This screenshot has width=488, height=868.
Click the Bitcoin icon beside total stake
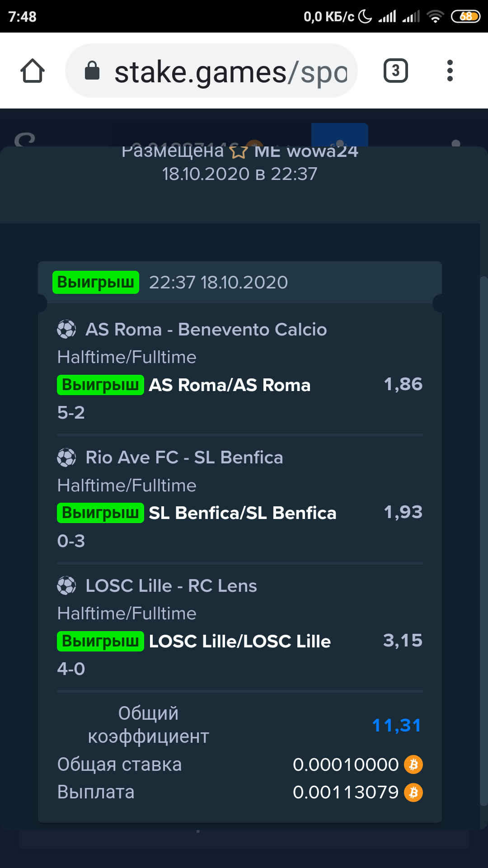413,764
